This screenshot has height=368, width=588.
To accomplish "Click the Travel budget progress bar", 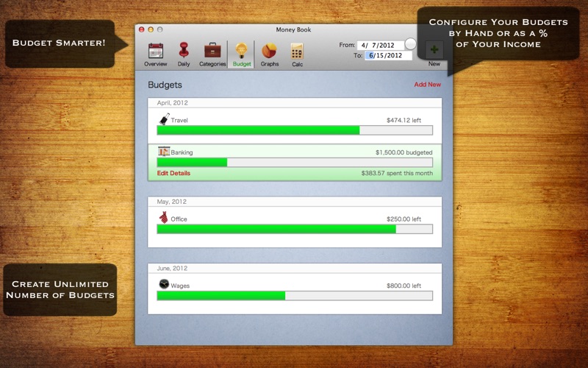I will click(295, 130).
